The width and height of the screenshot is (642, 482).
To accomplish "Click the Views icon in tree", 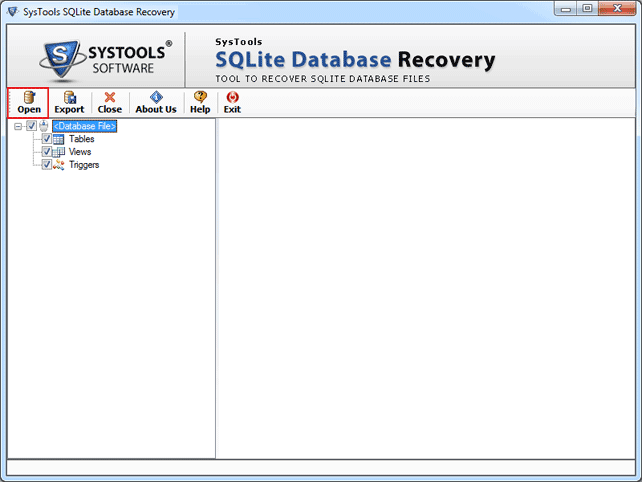I will pyautogui.click(x=59, y=152).
